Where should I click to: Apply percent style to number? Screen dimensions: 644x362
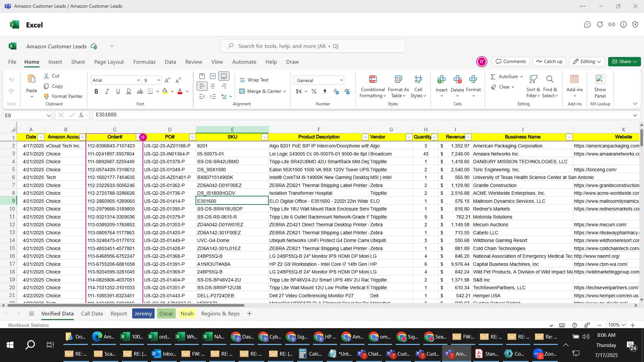[314, 91]
